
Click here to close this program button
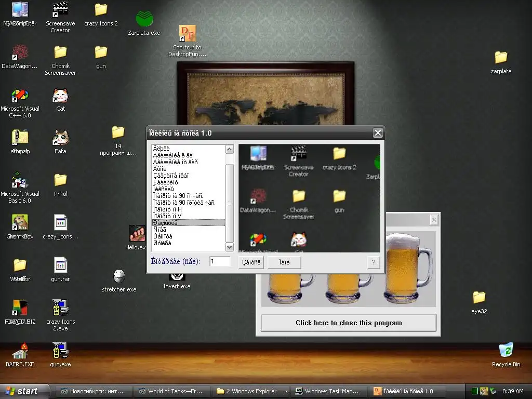click(x=349, y=323)
